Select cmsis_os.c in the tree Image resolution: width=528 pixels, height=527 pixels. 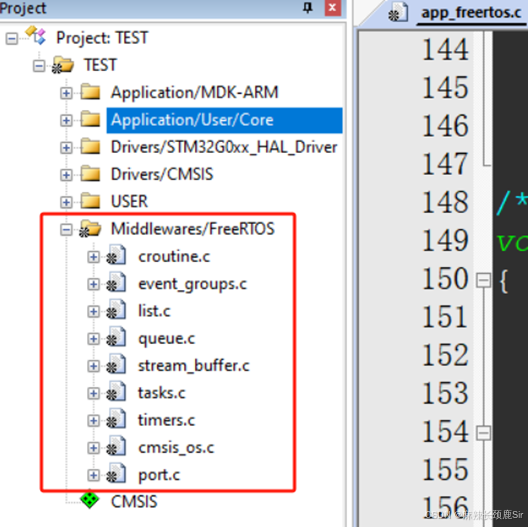(x=176, y=448)
